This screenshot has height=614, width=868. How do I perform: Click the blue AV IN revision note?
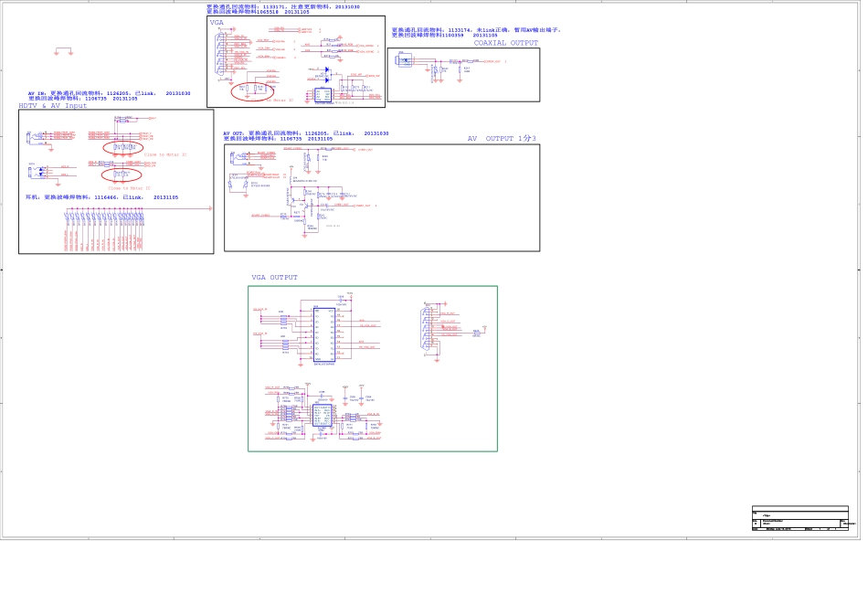click(x=108, y=95)
